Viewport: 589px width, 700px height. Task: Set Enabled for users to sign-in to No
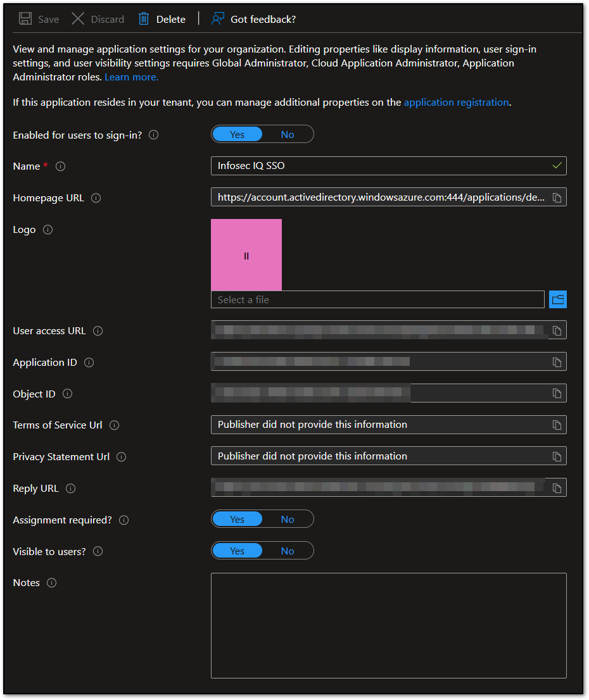pos(288,134)
